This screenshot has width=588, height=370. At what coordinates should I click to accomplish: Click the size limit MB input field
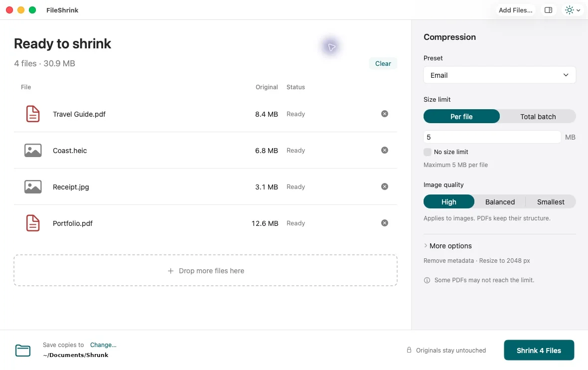pyautogui.click(x=492, y=137)
